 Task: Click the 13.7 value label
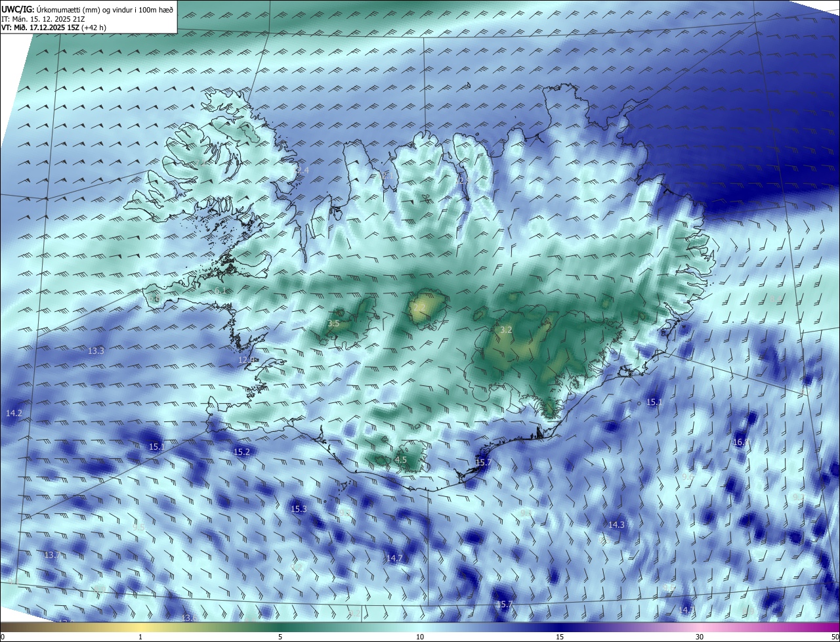52,555
